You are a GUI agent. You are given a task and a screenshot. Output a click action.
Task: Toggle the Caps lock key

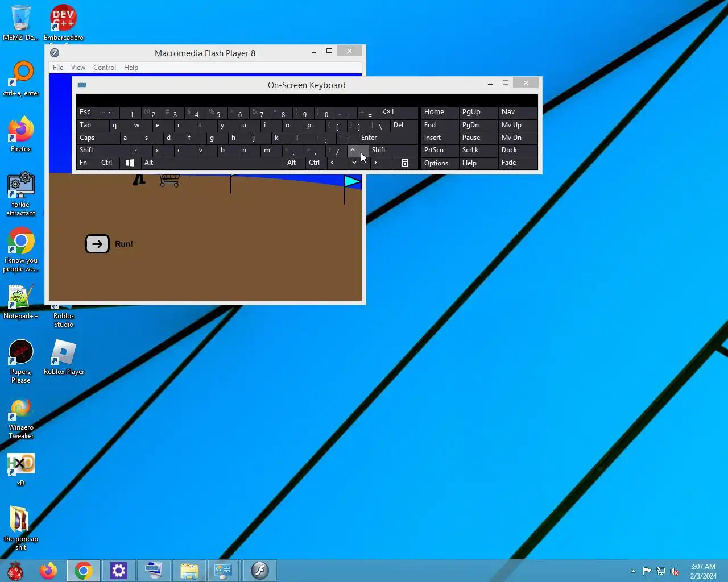(x=98, y=138)
